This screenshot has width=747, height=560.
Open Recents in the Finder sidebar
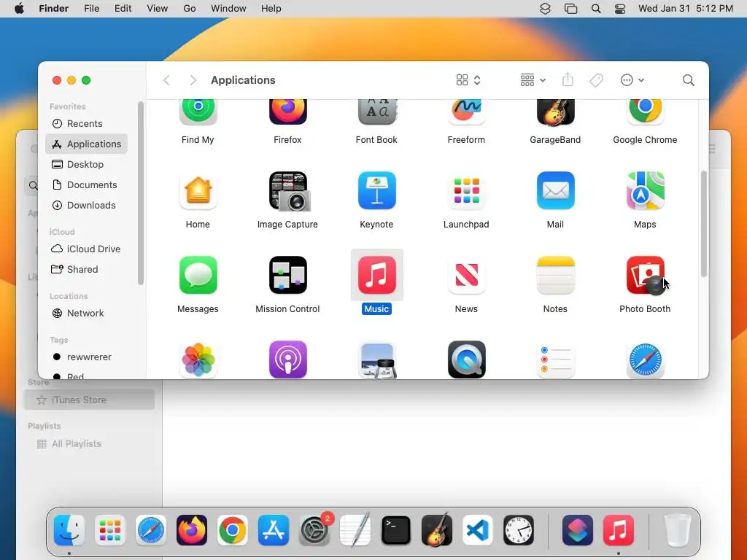pos(86,123)
